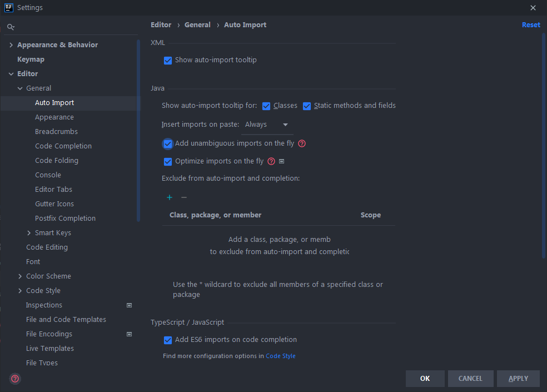
Task: Open Code Editing settings
Action: point(47,247)
